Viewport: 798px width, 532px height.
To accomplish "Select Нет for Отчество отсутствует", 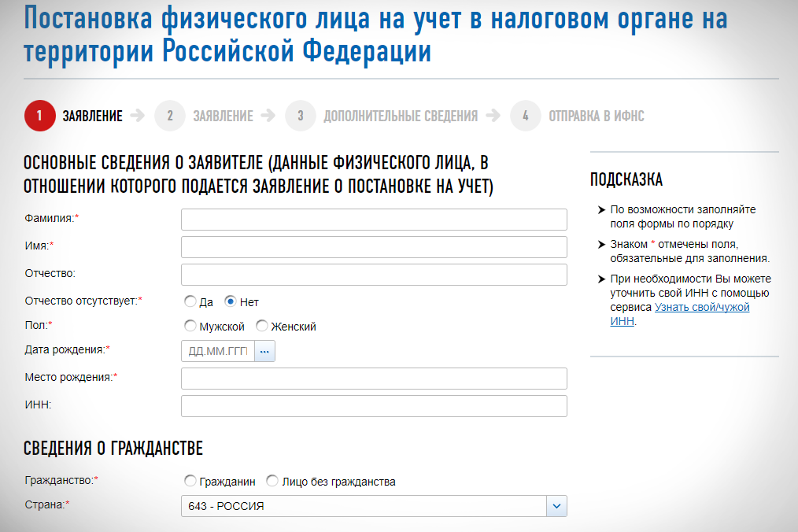I will [x=231, y=301].
